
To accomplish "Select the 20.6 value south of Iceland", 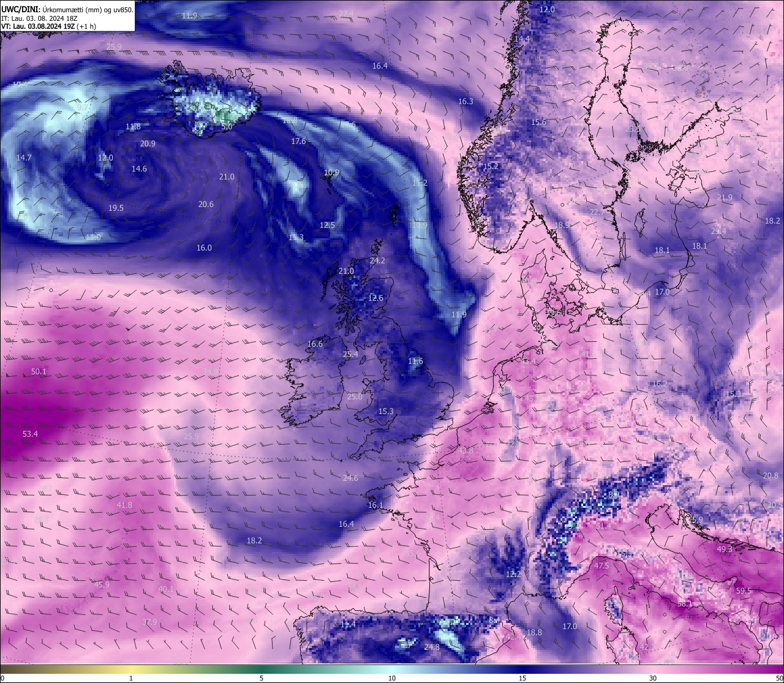I will (206, 204).
